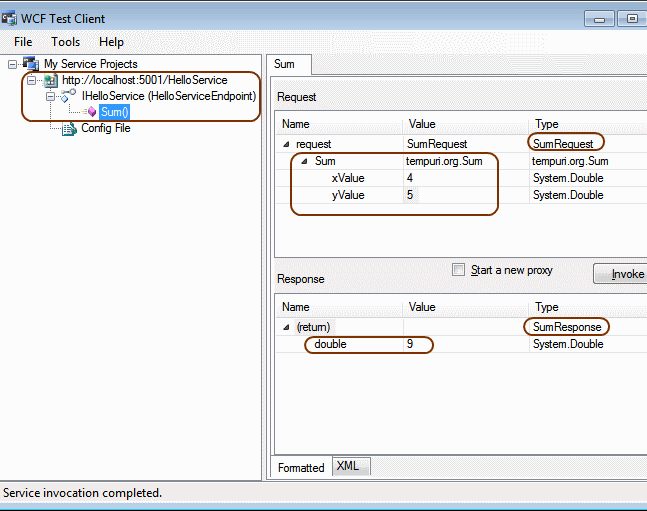Click the localhost HelloService endpoint icon
647x511 pixels.
pyautogui.click(x=49, y=80)
